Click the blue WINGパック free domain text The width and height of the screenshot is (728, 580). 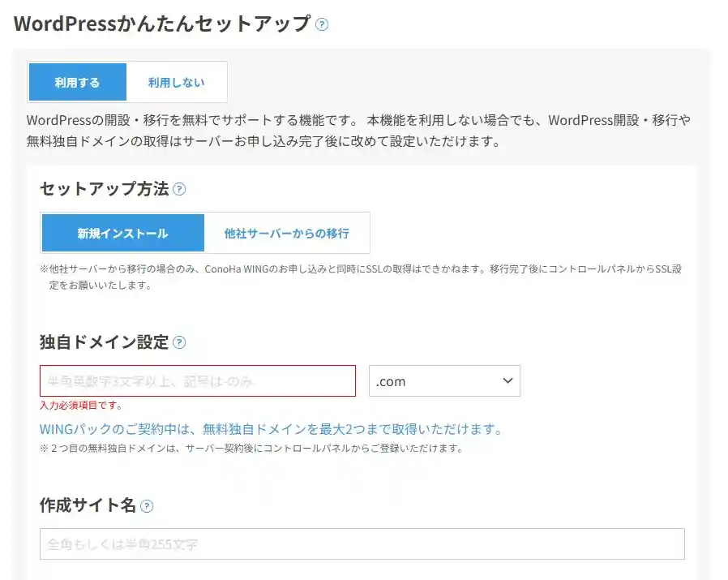[x=271, y=429]
